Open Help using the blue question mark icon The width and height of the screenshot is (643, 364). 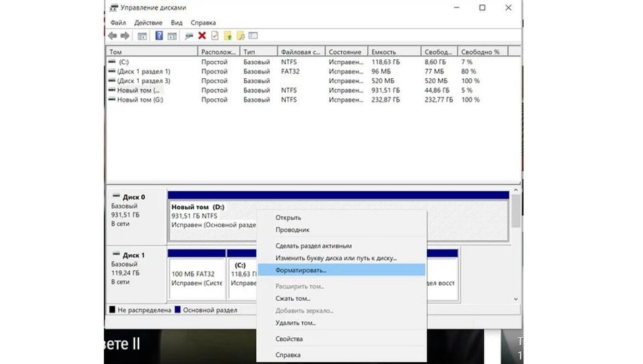(158, 35)
